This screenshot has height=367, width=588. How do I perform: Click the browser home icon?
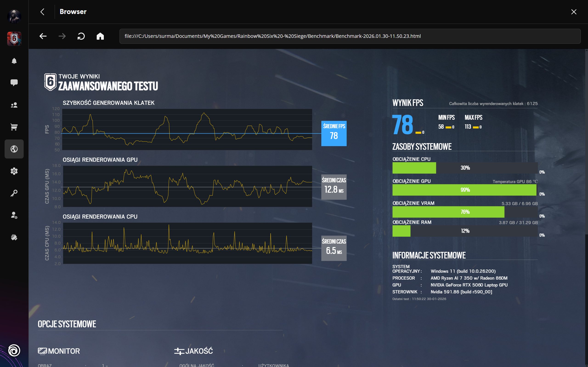[x=100, y=36]
